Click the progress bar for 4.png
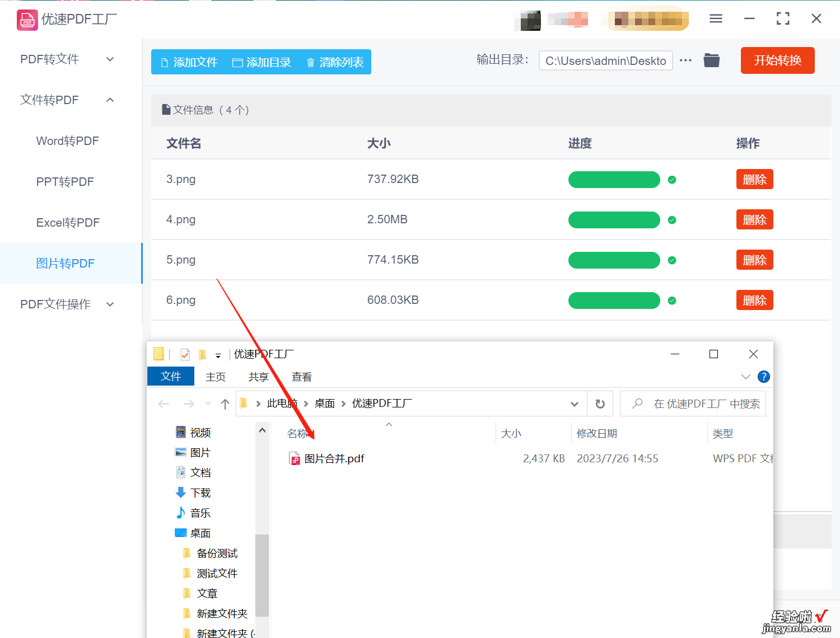840x638 pixels. (614, 220)
